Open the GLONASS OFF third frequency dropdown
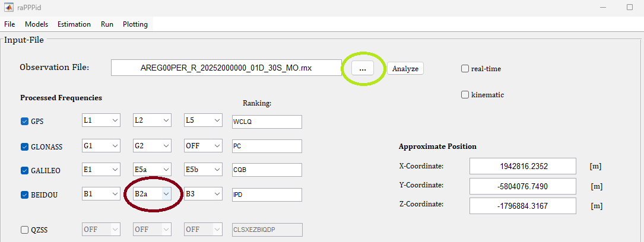 [202, 145]
